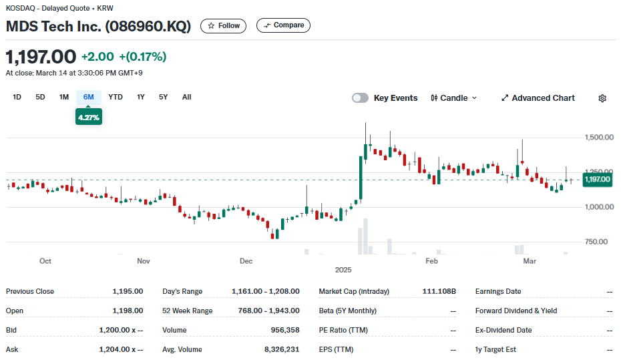Click the Avg. Volume value 8,326,231

282,349
